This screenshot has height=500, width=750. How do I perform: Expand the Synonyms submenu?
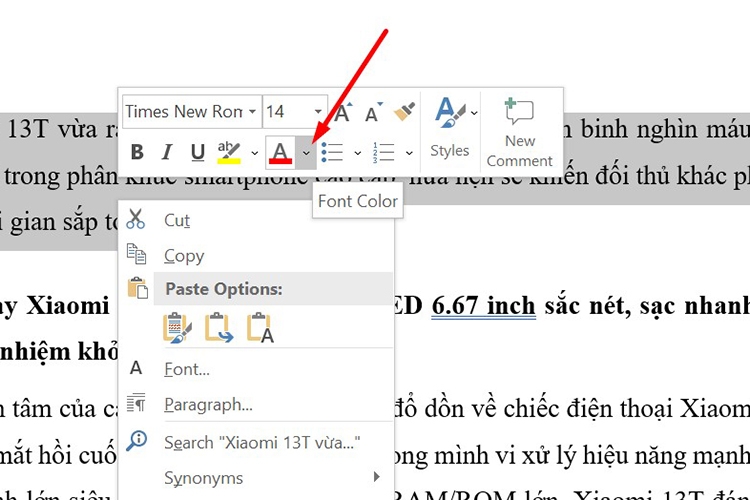256,478
